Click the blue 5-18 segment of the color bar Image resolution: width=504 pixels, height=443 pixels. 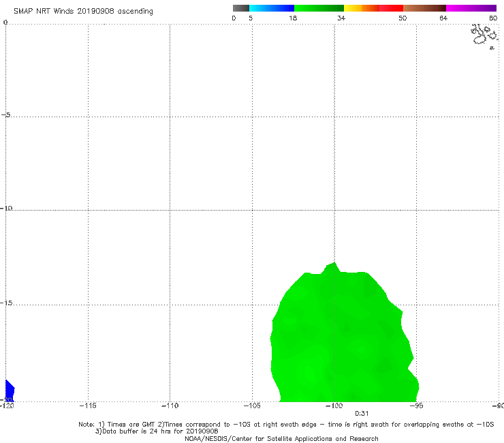click(x=272, y=8)
